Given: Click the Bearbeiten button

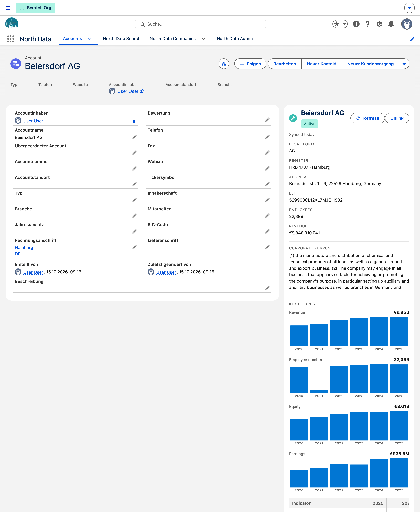Looking at the screenshot, I should [284, 64].
